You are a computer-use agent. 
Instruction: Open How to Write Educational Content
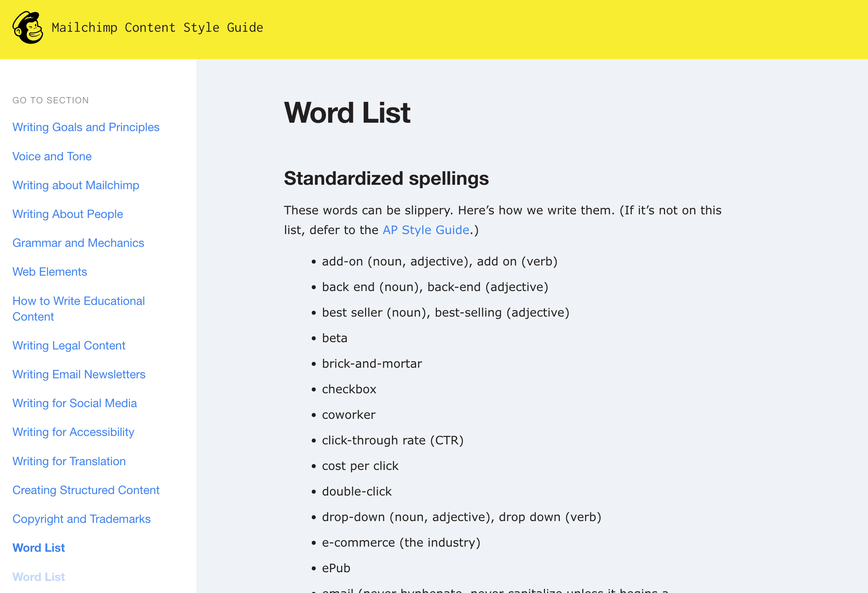tap(78, 309)
